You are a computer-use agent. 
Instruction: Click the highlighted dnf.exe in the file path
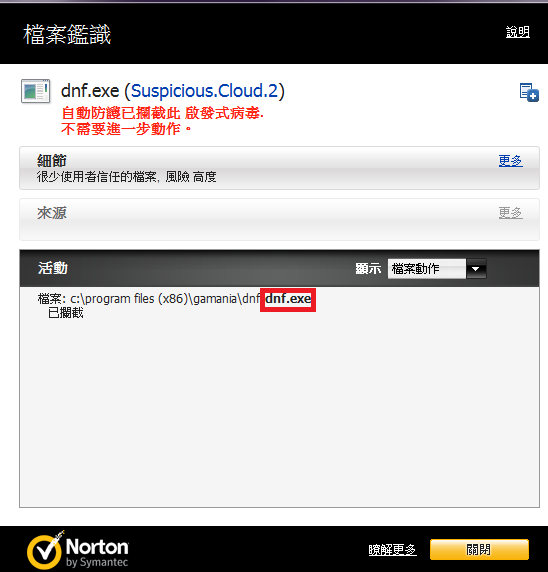[x=288, y=299]
